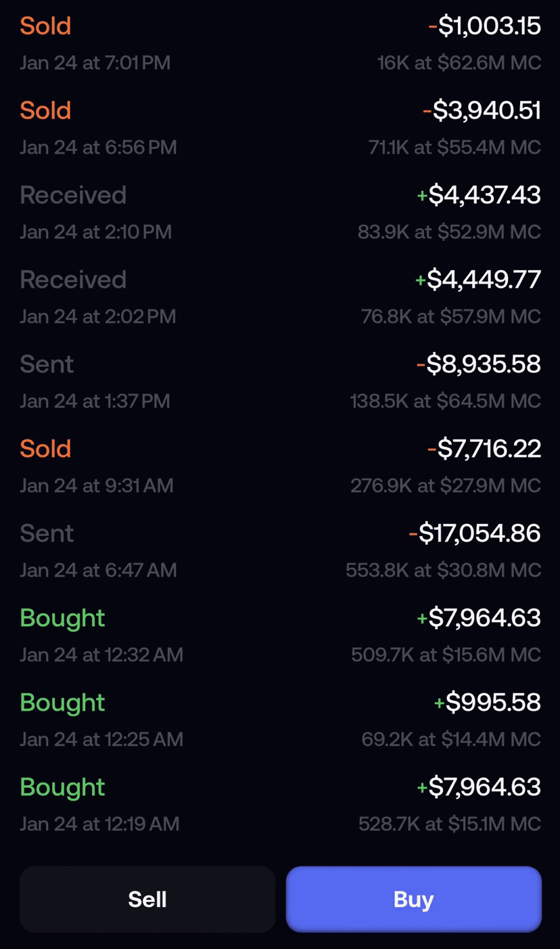Open the Sold transaction from 9:31 AM
This screenshot has height=949, width=560.
click(45, 449)
